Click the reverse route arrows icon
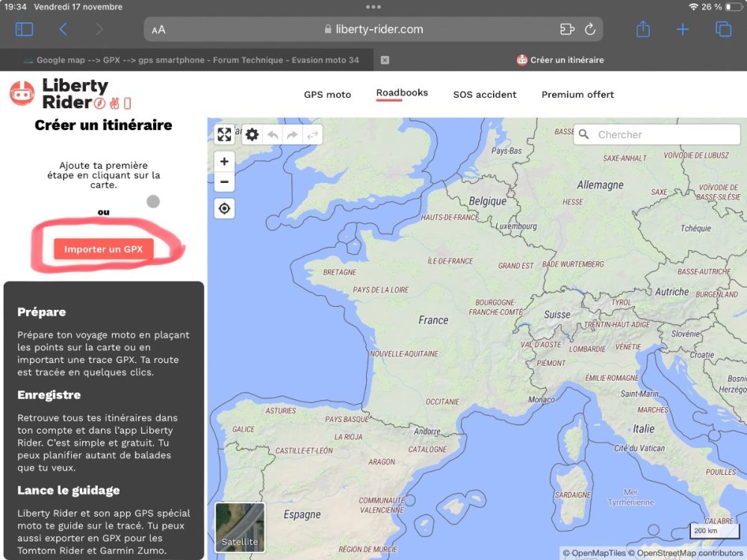Viewport: 747px width, 560px height. click(312, 134)
